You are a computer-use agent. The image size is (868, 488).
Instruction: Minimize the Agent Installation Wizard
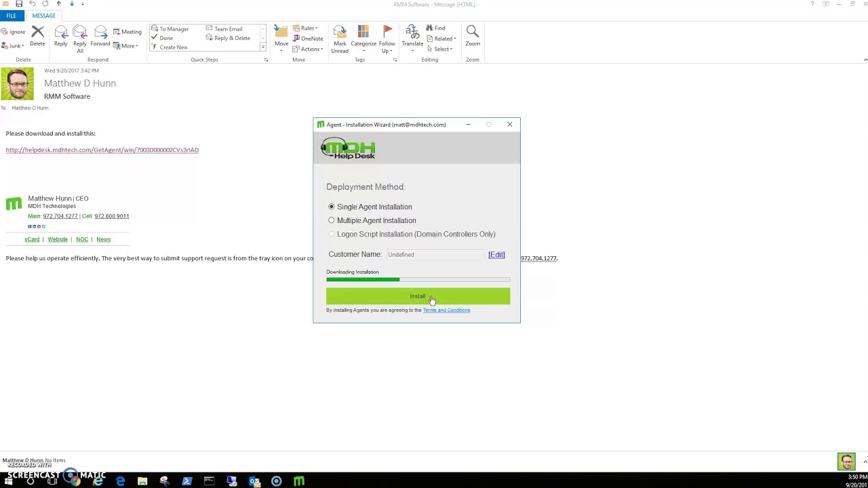(x=468, y=125)
